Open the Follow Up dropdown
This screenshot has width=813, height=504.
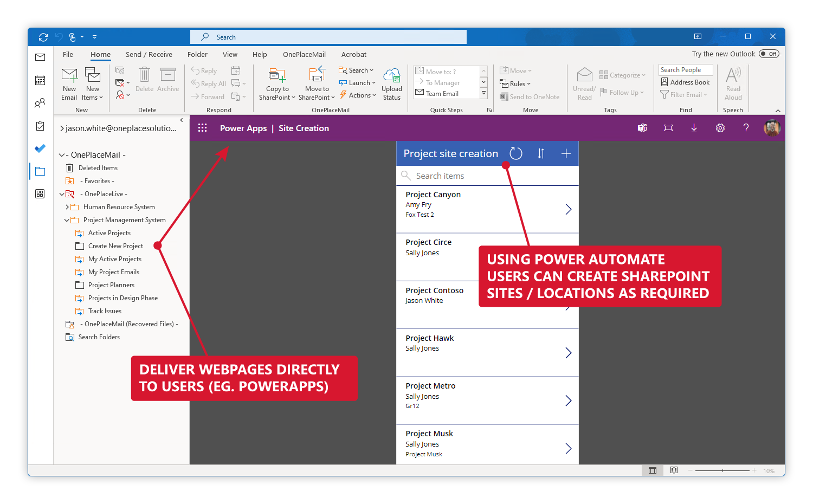click(622, 93)
